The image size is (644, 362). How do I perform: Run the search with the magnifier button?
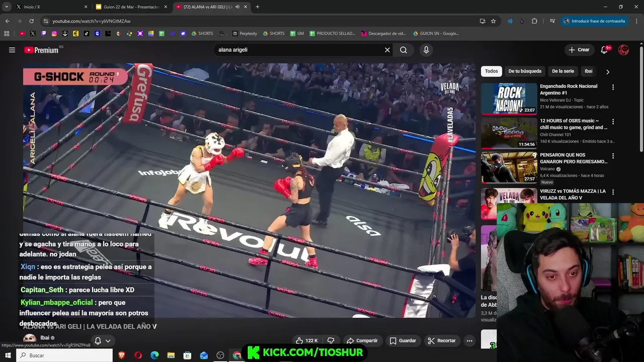[x=404, y=50]
